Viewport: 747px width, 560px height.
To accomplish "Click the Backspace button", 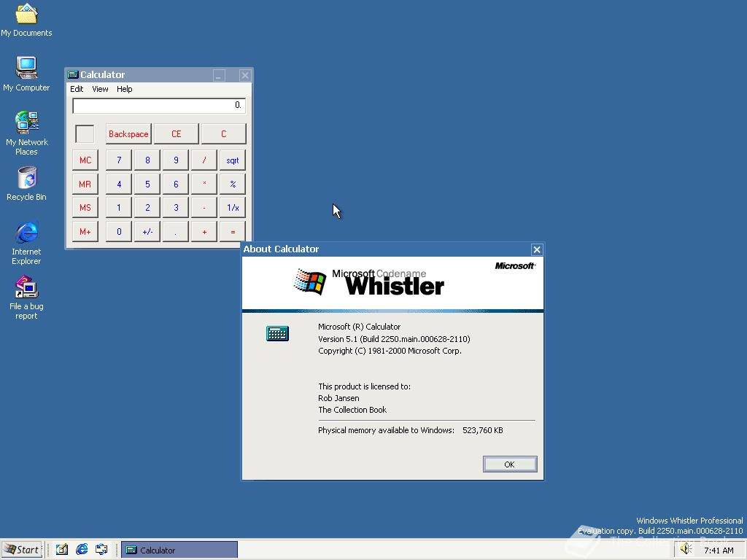I will [128, 134].
